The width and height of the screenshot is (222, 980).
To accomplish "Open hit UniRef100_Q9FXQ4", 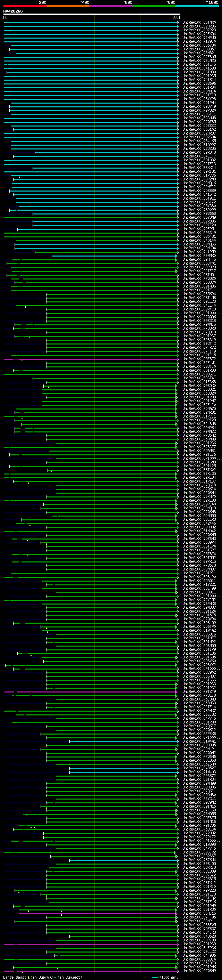I will (199, 34).
